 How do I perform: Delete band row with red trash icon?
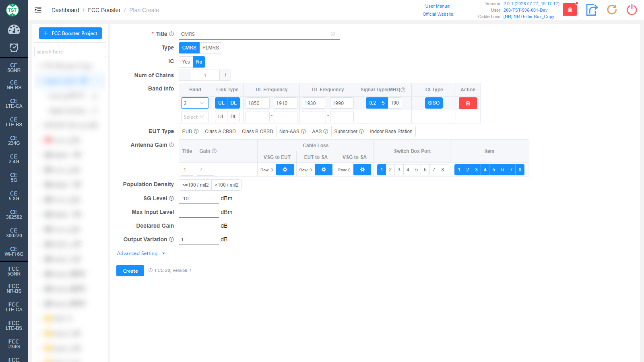point(468,103)
